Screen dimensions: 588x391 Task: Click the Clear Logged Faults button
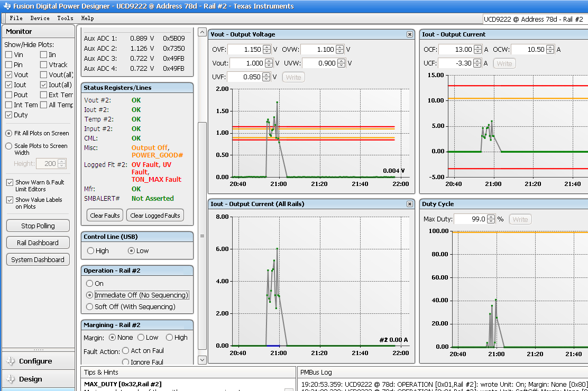155,216
